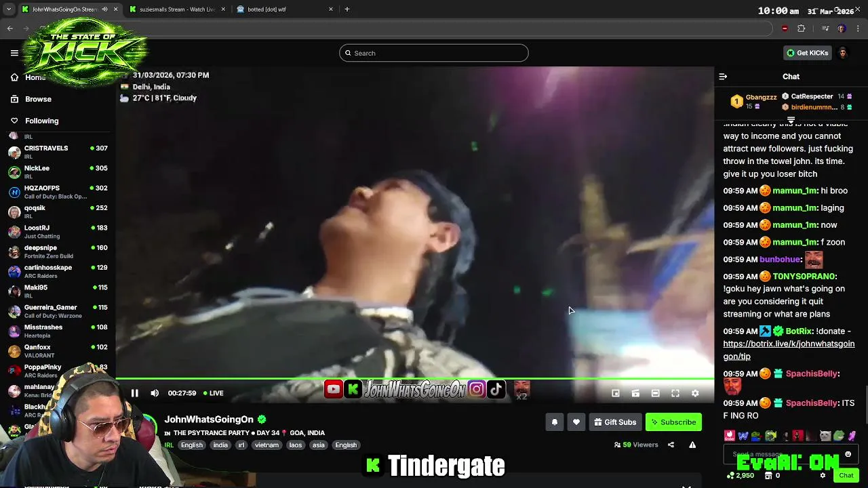The width and height of the screenshot is (868, 488).
Task: Insert the blue W emote
Action: [743, 436]
